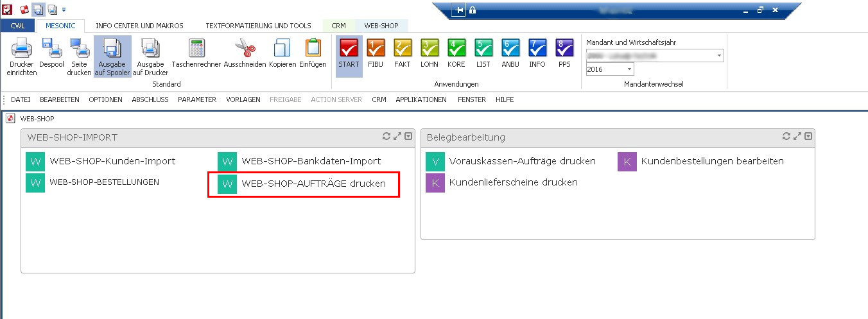This screenshot has height=319, width=868.
Task: Click the Kopieren icon
Action: point(282,56)
